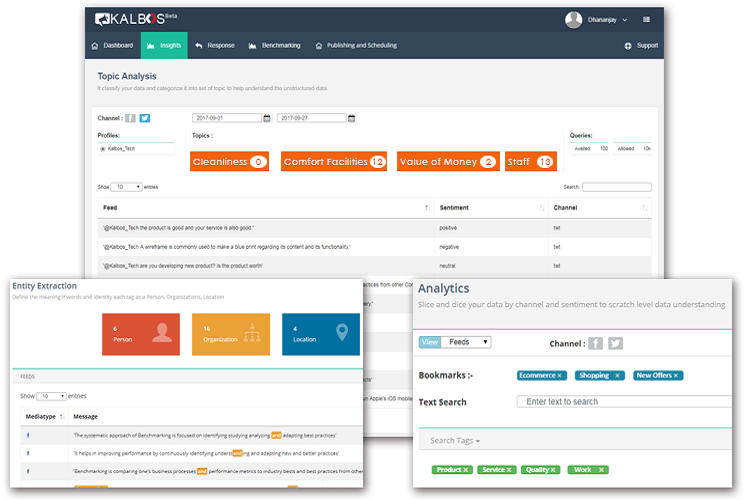Select the Facebook channel icon in Topic Analysis

(x=130, y=118)
